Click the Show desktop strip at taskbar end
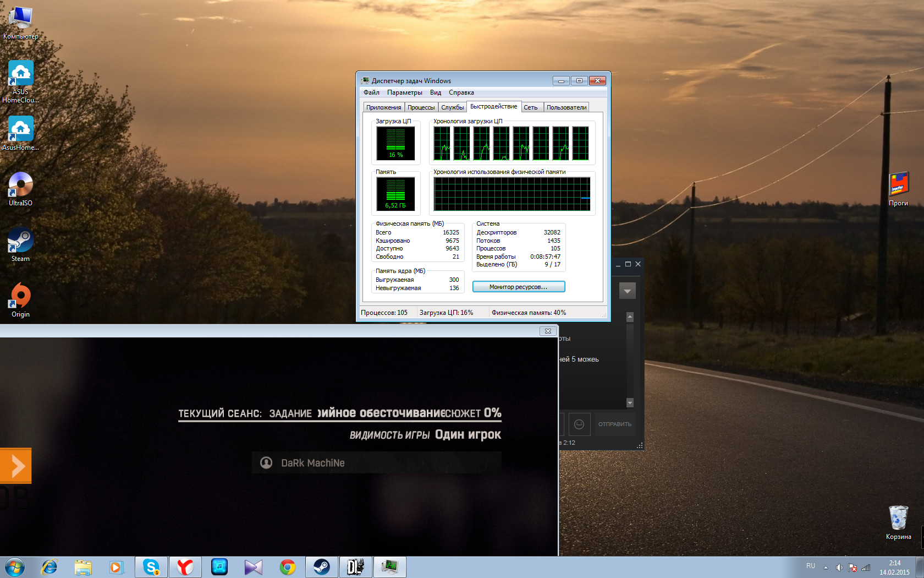Screen dimensions: 924x578 pos(920,567)
